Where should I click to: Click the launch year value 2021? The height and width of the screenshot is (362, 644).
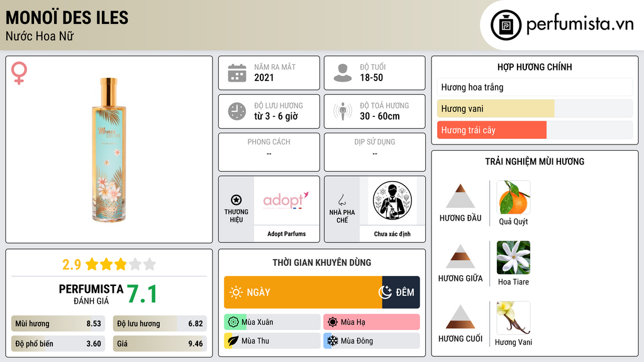coord(264,77)
